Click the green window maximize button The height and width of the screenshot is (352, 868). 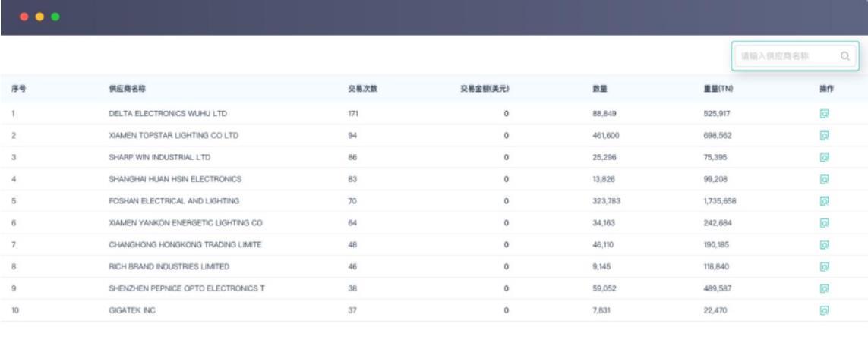click(55, 17)
